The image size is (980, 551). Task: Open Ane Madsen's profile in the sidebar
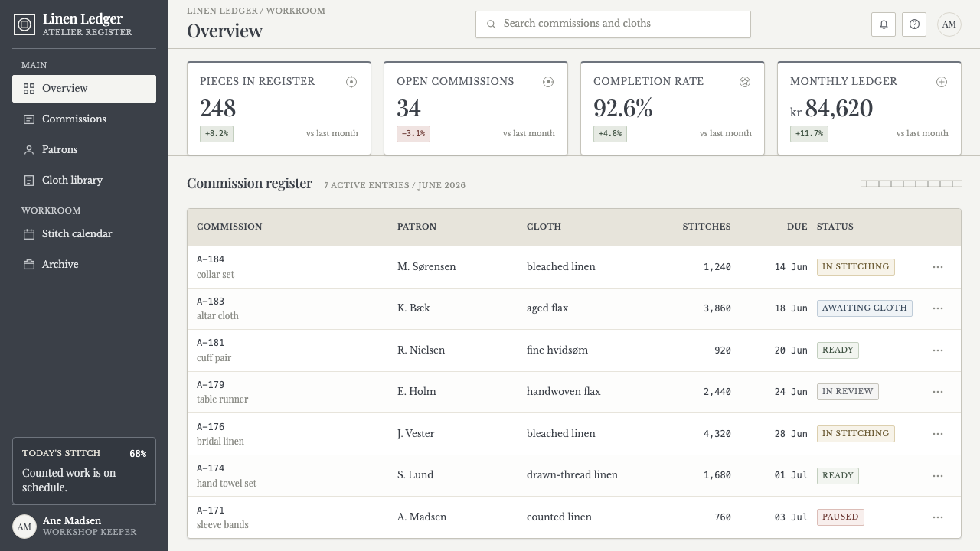pyautogui.click(x=84, y=527)
